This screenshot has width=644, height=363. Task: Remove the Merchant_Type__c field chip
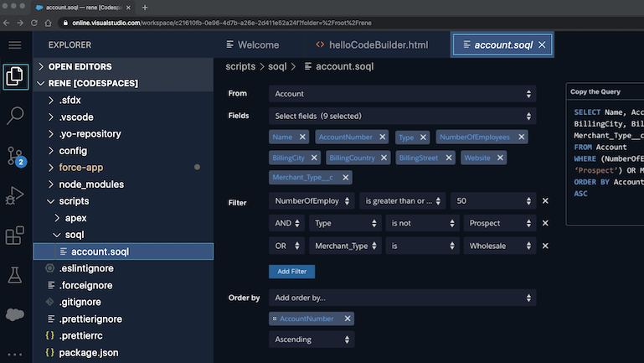pyautogui.click(x=345, y=178)
